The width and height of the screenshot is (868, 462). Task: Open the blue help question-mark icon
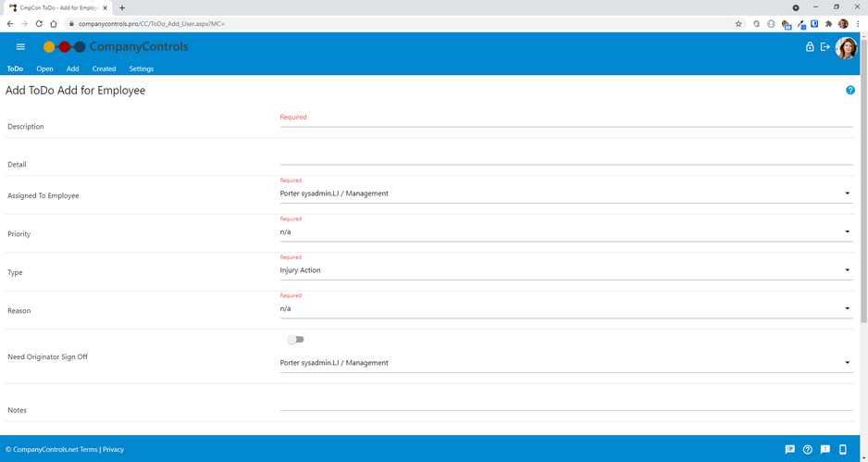[x=850, y=91]
